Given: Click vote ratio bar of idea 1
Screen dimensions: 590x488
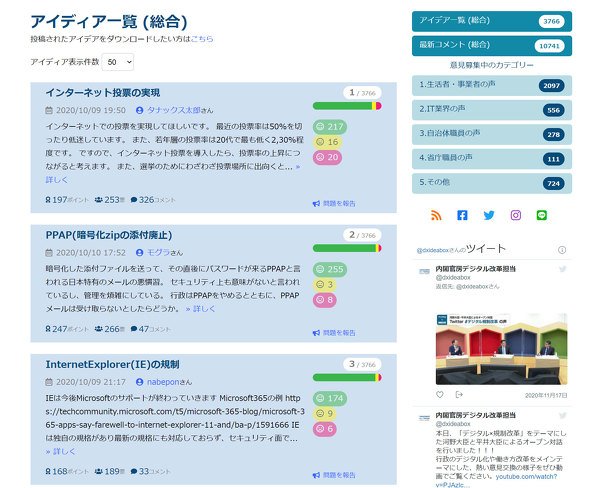Looking at the screenshot, I should click(347, 106).
